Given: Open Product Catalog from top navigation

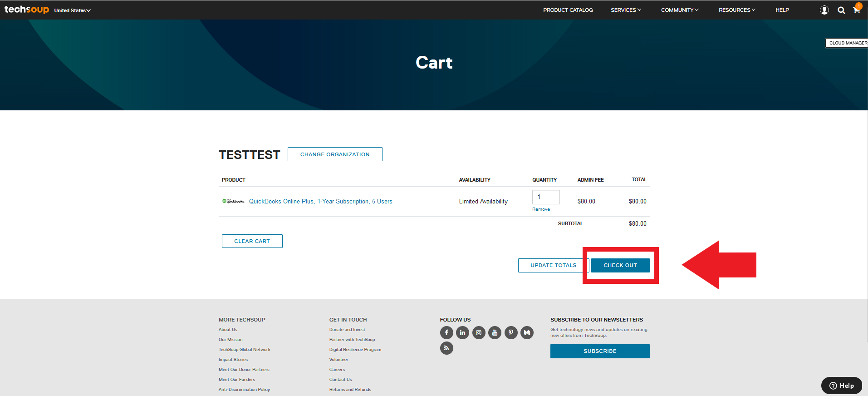Looking at the screenshot, I should click(568, 10).
